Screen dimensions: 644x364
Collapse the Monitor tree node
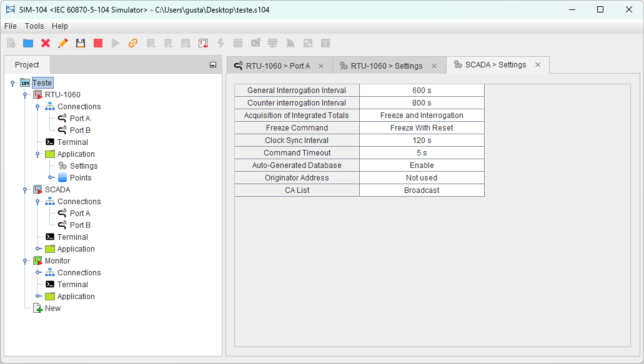click(25, 261)
